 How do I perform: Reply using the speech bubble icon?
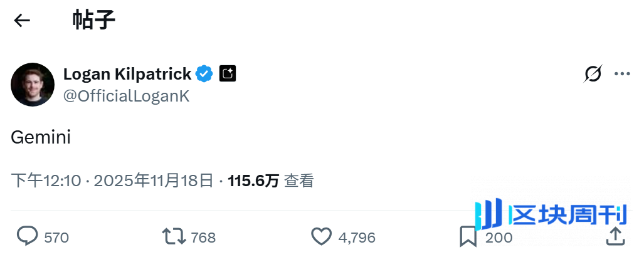[x=27, y=236]
